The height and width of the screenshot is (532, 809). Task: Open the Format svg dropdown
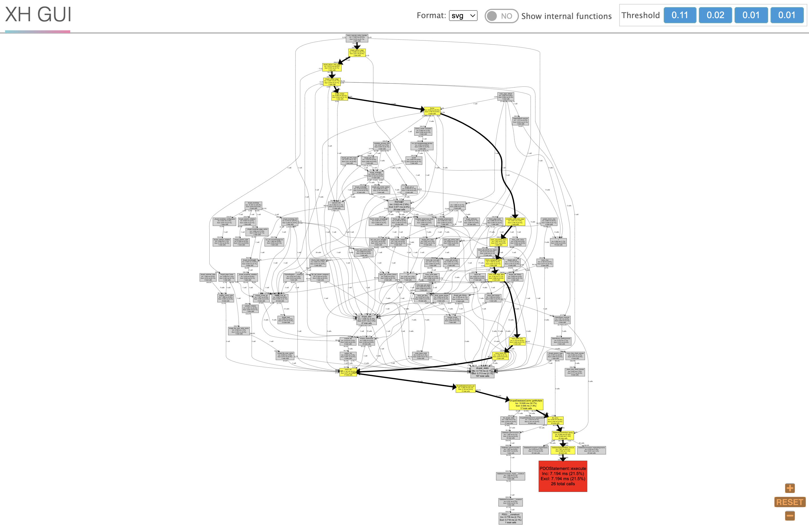click(463, 16)
